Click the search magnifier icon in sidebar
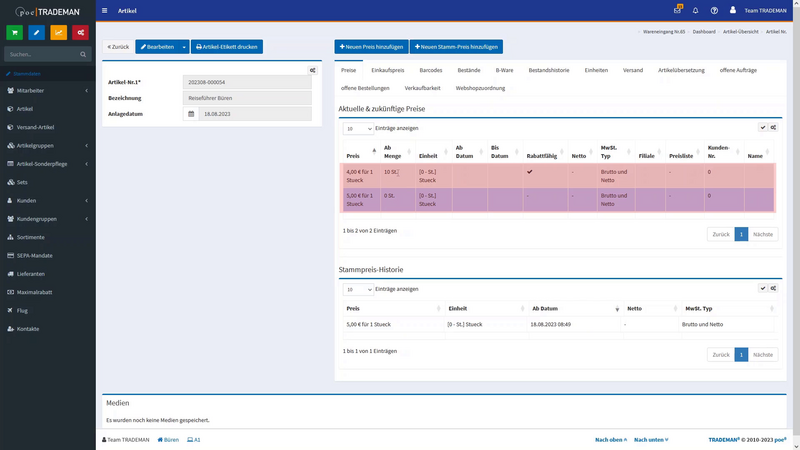 click(x=83, y=54)
